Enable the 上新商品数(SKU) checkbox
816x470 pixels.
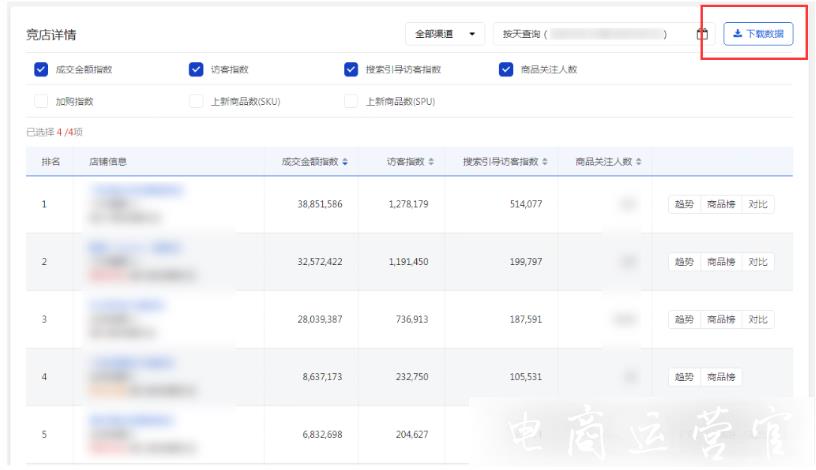196,101
